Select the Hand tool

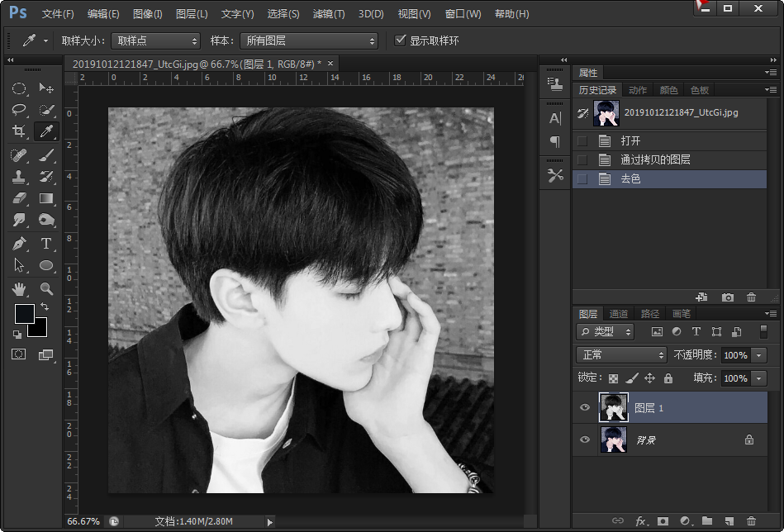[19, 288]
